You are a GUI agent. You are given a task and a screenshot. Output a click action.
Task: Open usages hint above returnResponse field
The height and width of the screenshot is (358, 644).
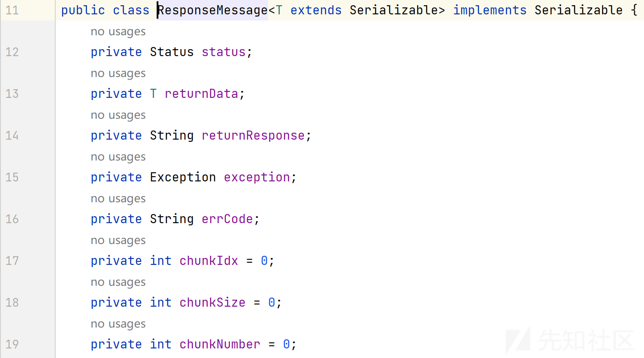click(x=118, y=115)
